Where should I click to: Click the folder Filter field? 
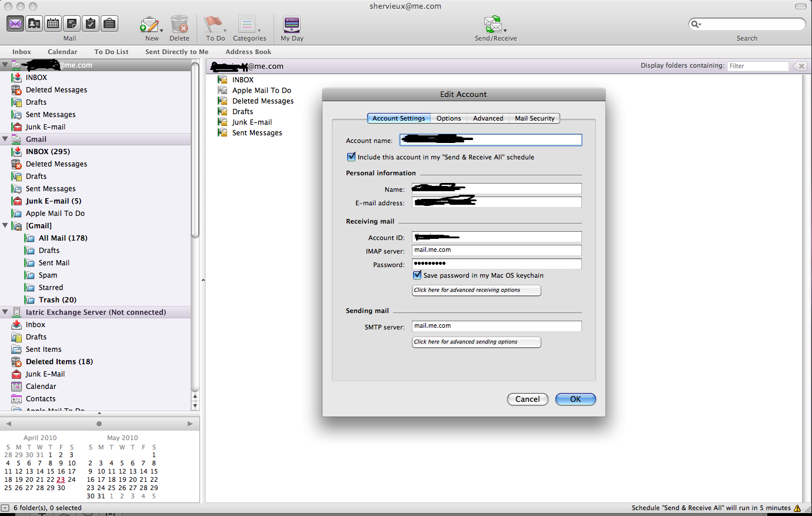(x=758, y=66)
